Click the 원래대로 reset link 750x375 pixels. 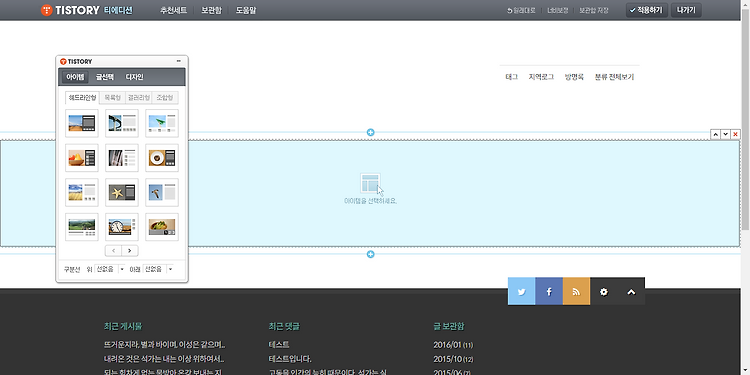click(x=521, y=10)
